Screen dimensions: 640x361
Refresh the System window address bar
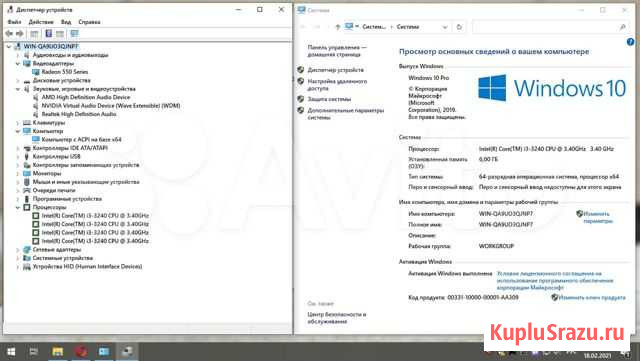click(459, 27)
